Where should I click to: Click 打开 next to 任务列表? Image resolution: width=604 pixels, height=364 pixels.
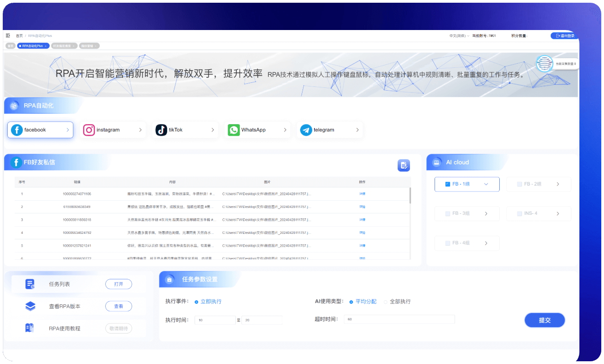118,284
